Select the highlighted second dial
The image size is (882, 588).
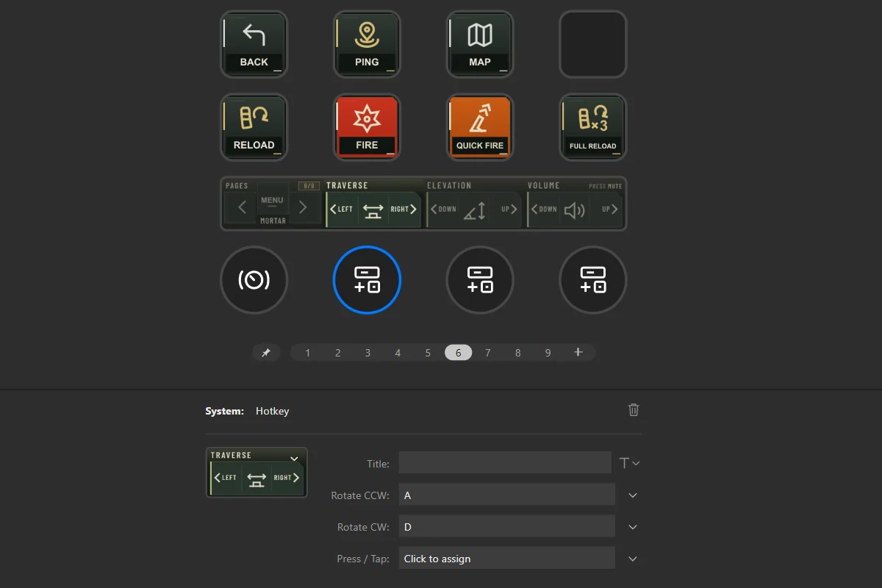pyautogui.click(x=367, y=280)
